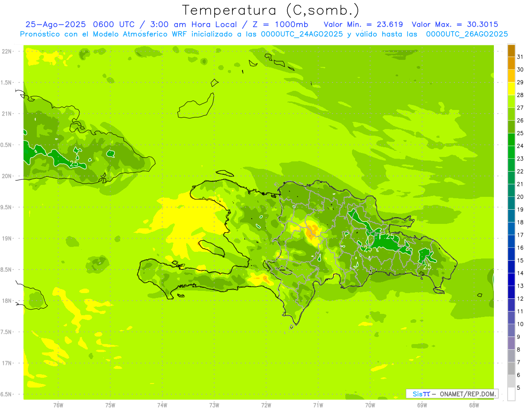Pick the teal swatch between legend 19 and 20

point(511,204)
